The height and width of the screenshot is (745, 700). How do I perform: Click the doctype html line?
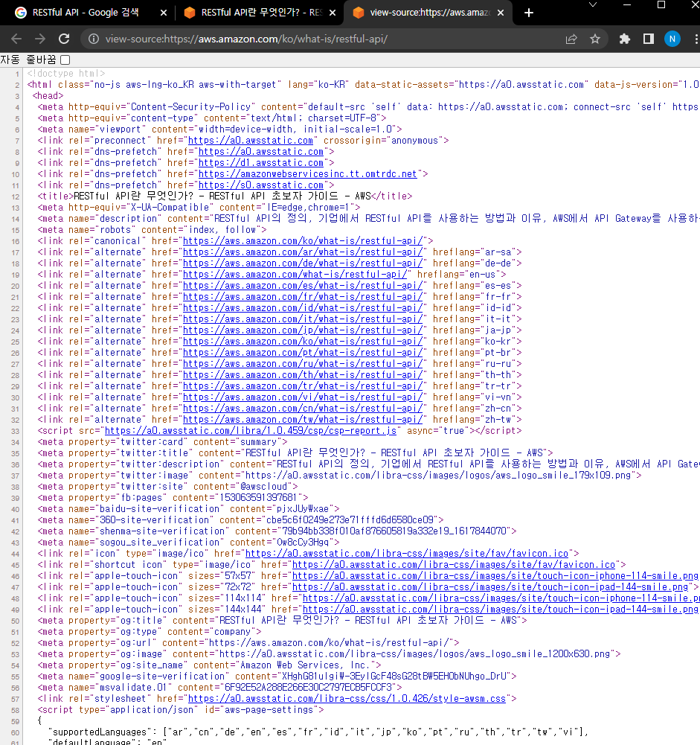[66, 74]
